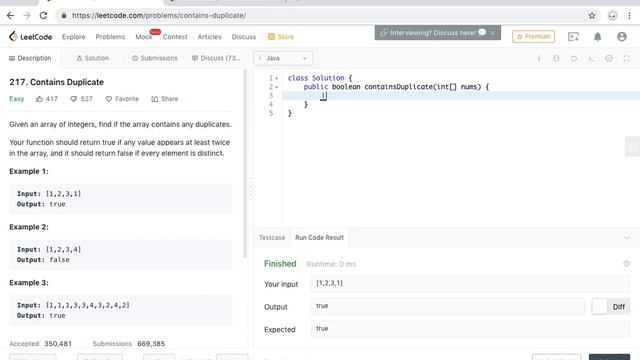Click the '217. Contains Duplicate' title

point(56,82)
